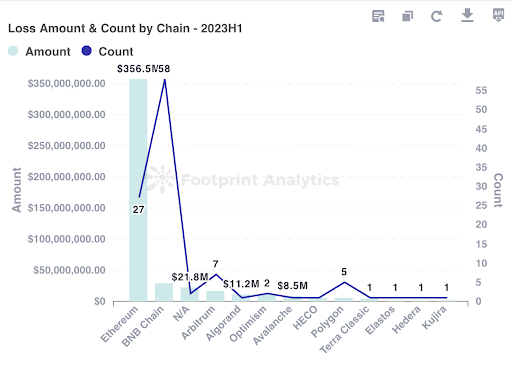Viewport: 512px width, 370px height.
Task: Click the N/A x-axis label
Action: 182,314
